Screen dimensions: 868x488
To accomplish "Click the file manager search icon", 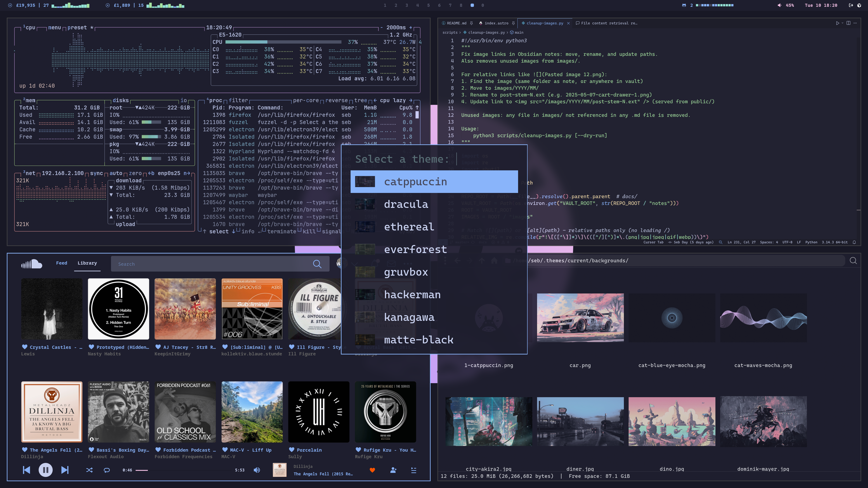I will pos(853,261).
